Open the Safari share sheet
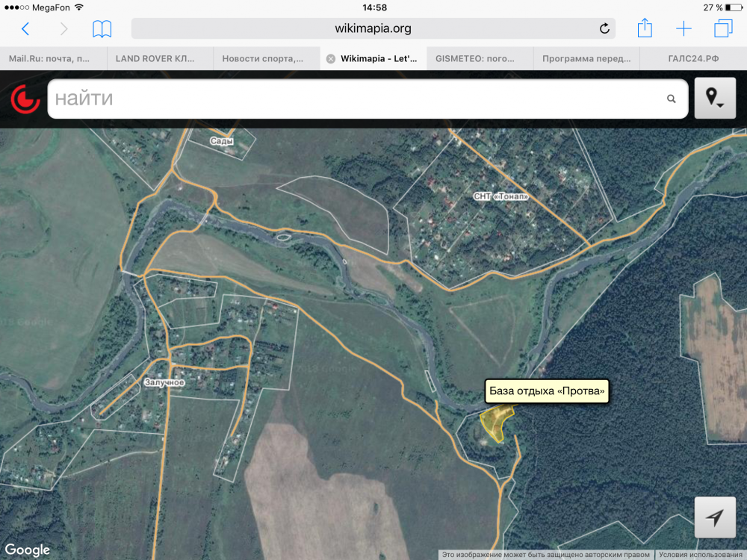Screen dimensions: 747x560 [x=645, y=28]
